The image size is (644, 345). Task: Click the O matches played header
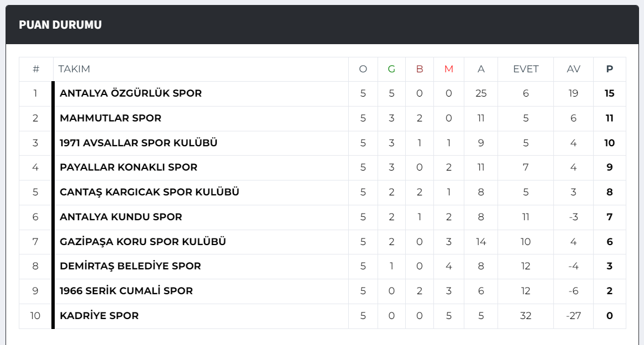[x=363, y=69]
